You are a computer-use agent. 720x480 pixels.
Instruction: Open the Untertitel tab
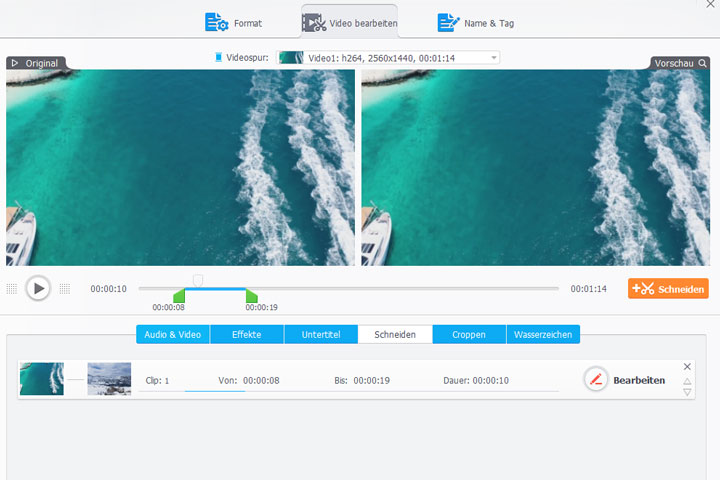pyautogui.click(x=321, y=334)
